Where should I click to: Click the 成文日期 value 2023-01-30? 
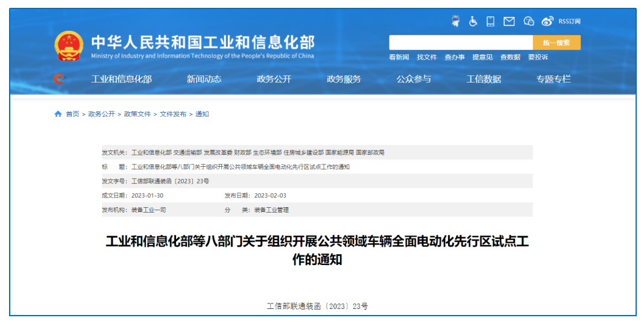pos(147,196)
